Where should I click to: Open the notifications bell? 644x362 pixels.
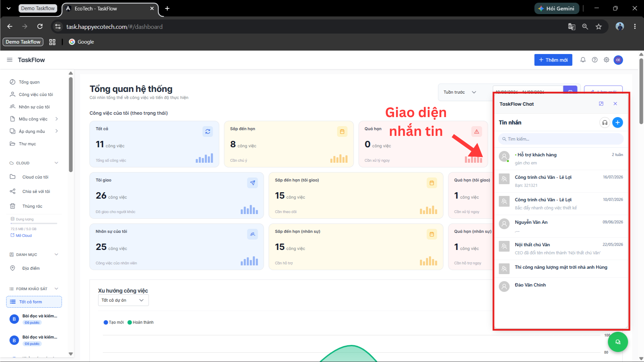[583, 60]
